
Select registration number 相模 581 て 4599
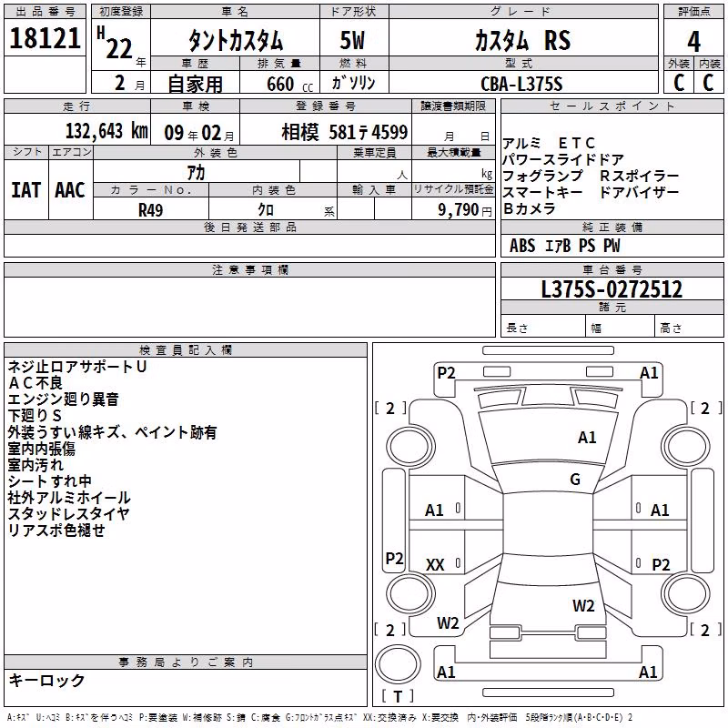[345, 133]
